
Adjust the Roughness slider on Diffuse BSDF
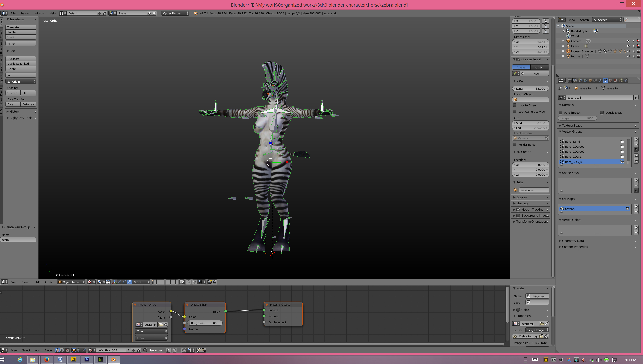coord(205,323)
